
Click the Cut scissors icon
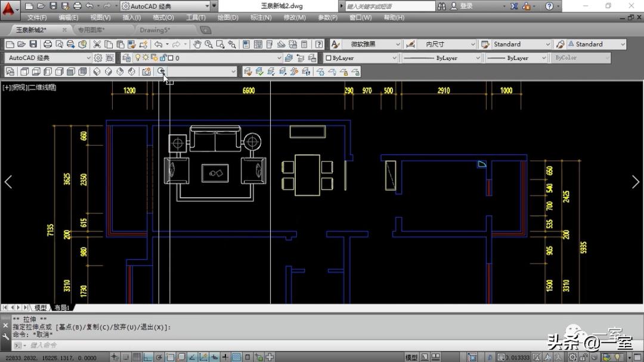[97, 44]
